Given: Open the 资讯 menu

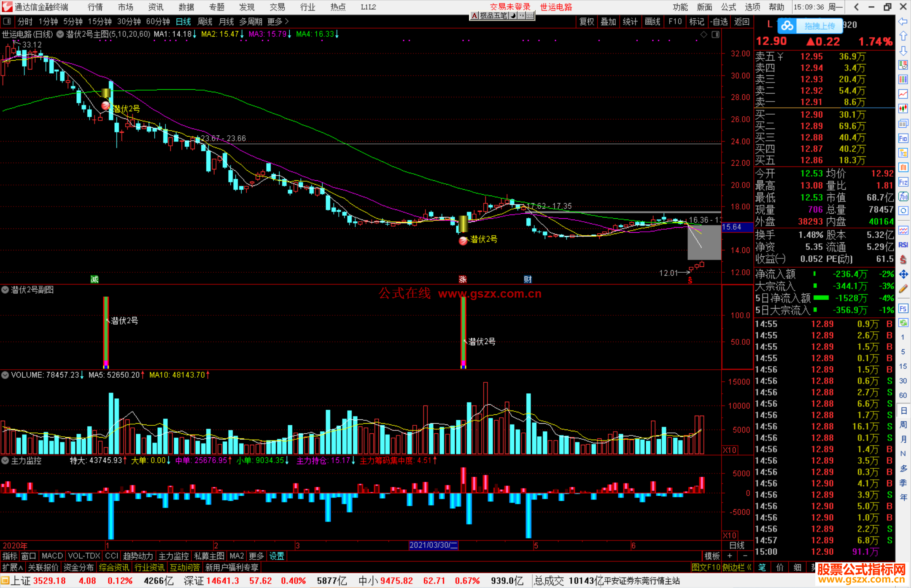Looking at the screenshot, I should point(156,7).
